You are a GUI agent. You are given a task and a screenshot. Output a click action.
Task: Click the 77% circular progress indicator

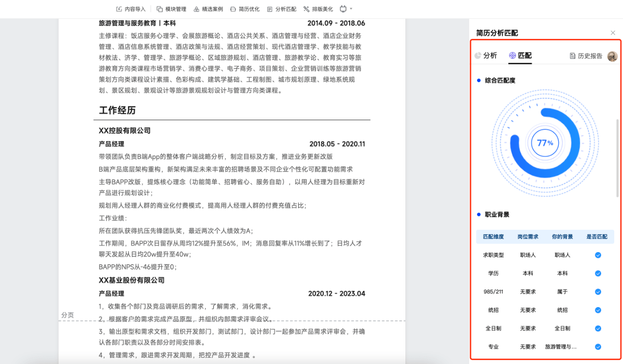(x=545, y=143)
